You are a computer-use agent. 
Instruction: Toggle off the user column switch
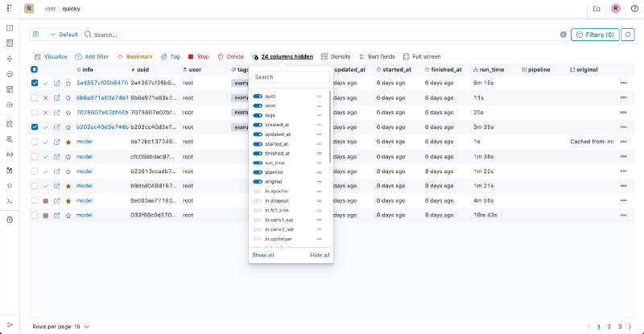(x=258, y=105)
